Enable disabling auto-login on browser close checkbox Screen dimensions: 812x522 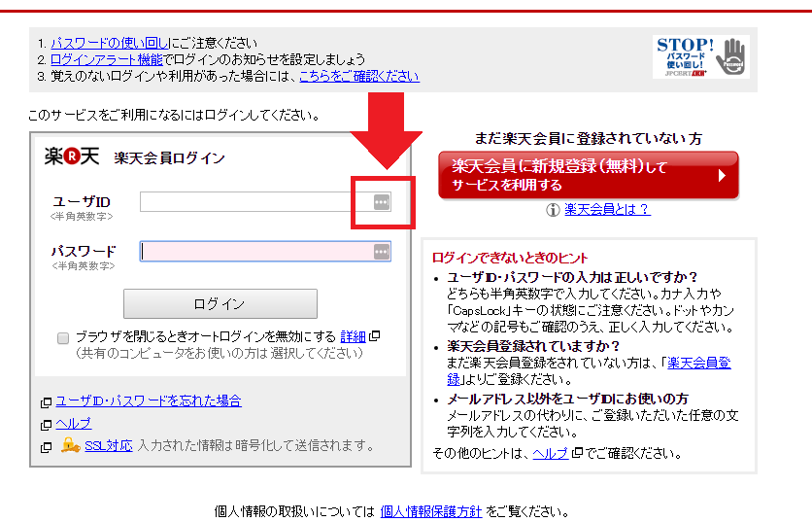[x=63, y=338]
